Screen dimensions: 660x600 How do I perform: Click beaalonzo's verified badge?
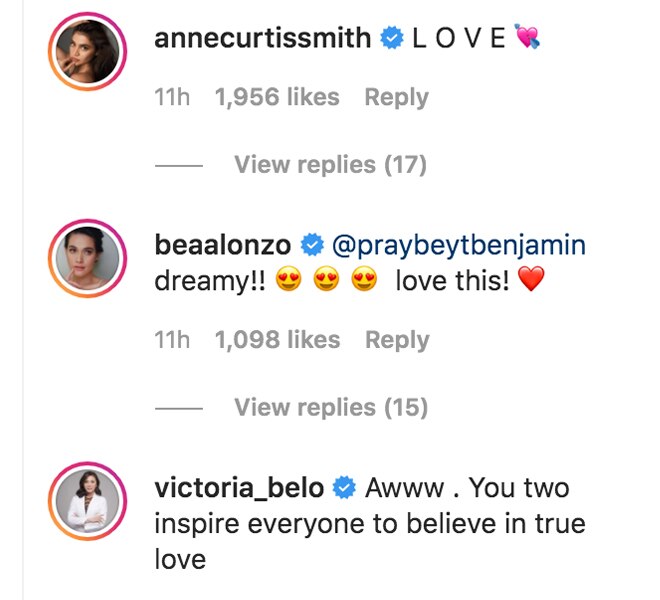[312, 245]
